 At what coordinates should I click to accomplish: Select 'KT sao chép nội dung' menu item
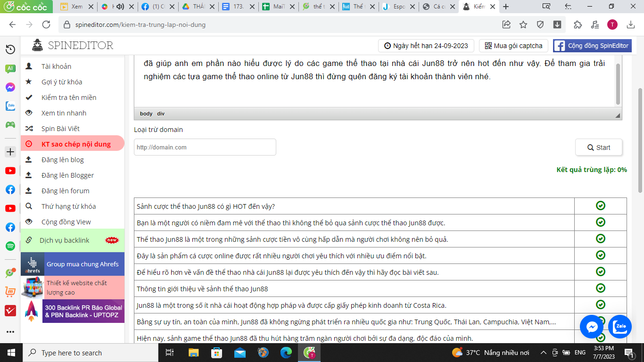pos(73,144)
